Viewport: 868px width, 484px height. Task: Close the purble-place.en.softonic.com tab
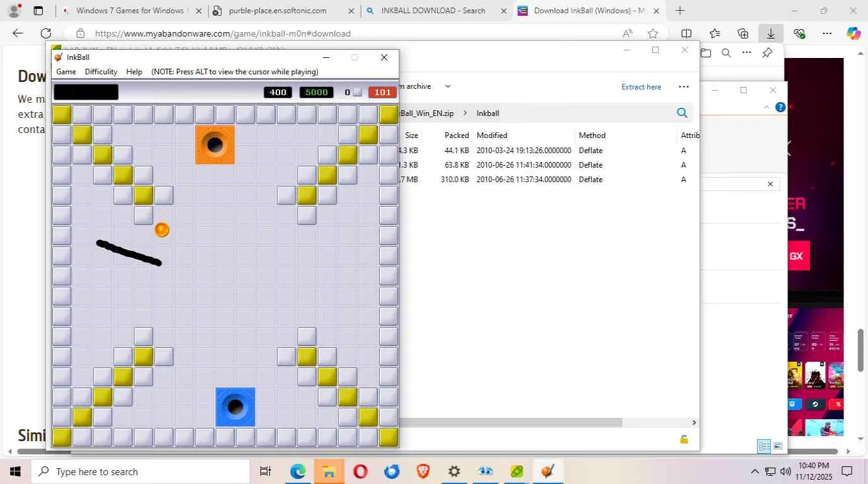352,11
